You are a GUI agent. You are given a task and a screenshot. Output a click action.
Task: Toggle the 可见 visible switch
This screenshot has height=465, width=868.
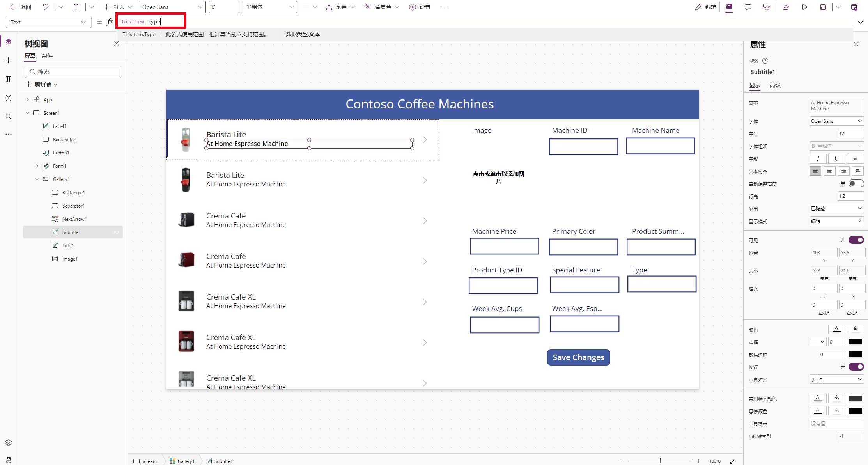pos(856,240)
